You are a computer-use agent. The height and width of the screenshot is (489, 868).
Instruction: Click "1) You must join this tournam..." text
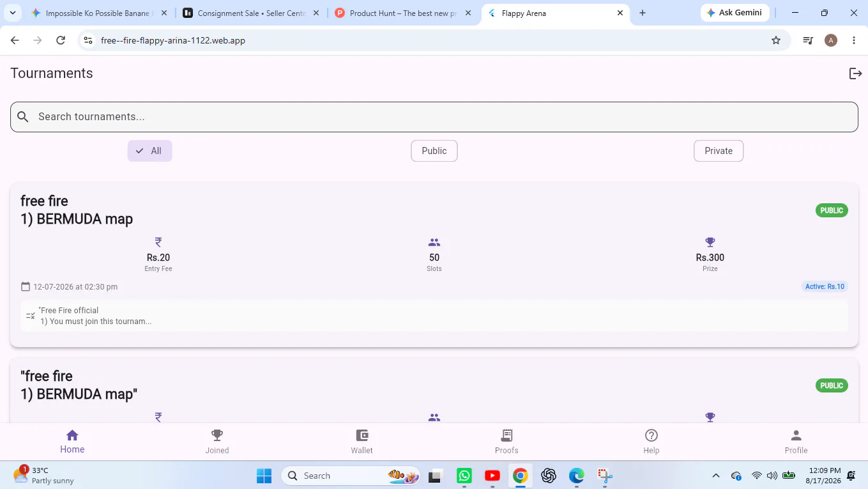pos(96,322)
